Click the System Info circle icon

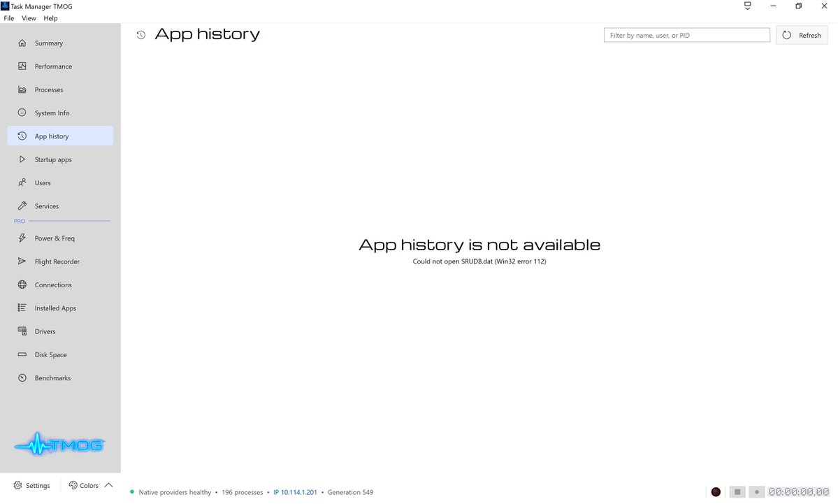[22, 113]
